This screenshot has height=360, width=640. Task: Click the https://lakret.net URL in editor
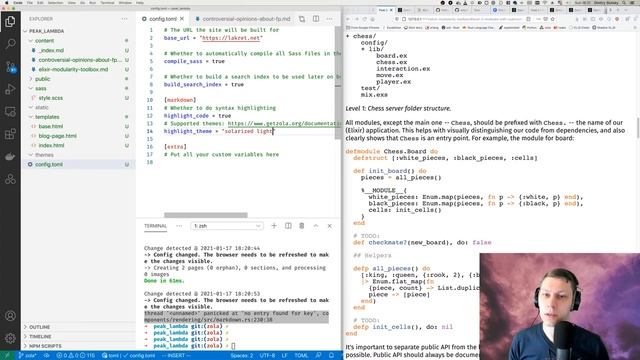(x=231, y=38)
